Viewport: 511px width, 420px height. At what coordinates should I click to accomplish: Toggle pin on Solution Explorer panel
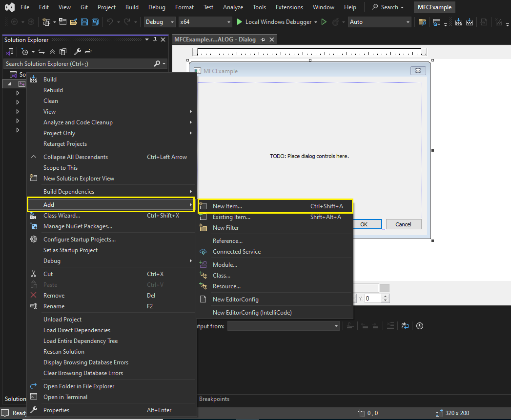(x=155, y=40)
